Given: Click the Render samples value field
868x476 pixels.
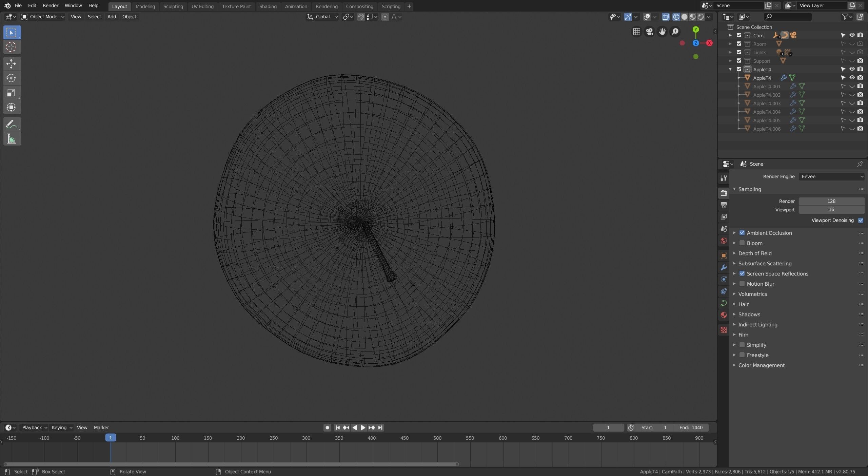Looking at the screenshot, I should (x=831, y=201).
